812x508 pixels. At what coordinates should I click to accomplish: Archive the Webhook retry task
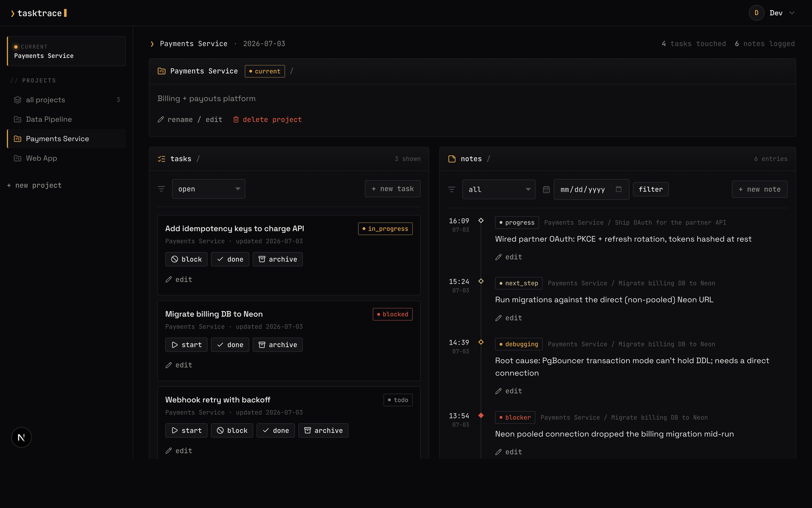click(x=323, y=431)
